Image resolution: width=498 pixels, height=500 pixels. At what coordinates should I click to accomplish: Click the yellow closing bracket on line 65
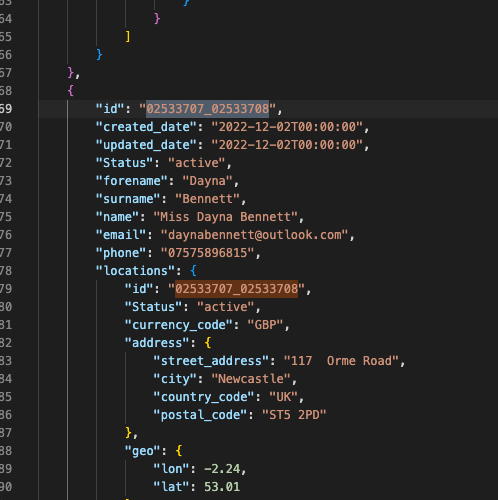click(x=128, y=37)
